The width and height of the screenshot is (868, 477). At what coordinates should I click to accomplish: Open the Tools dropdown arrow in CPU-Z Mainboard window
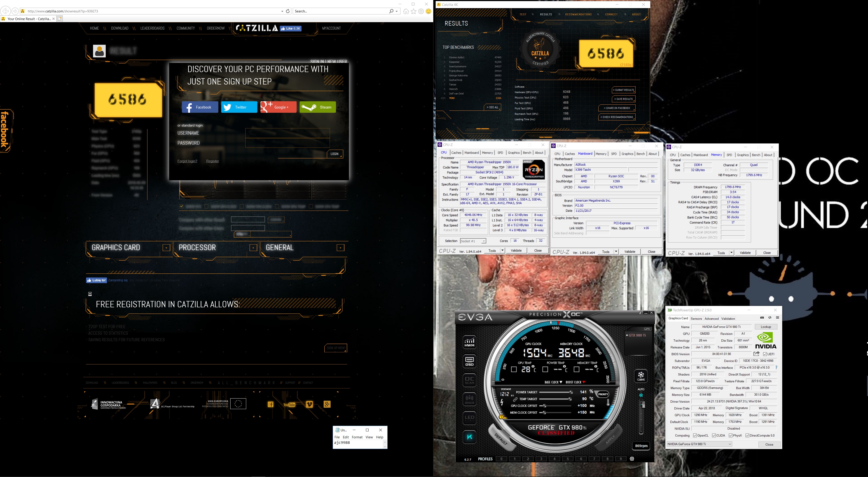coord(616,251)
